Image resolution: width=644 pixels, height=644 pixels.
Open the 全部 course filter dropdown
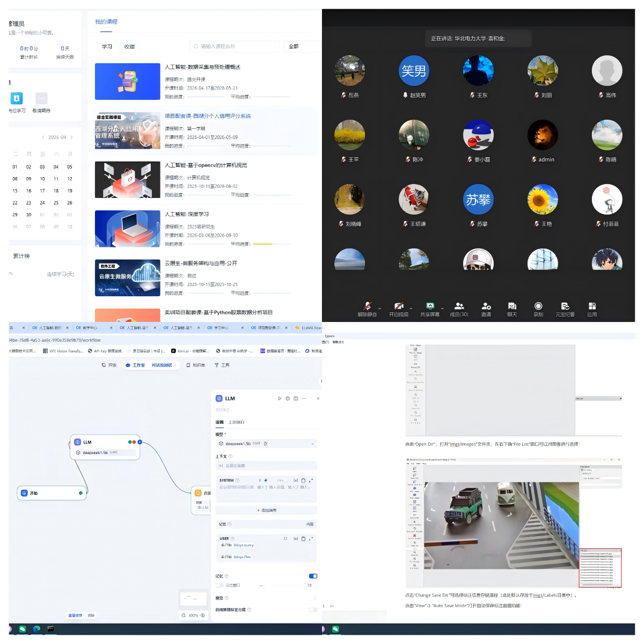[303, 47]
